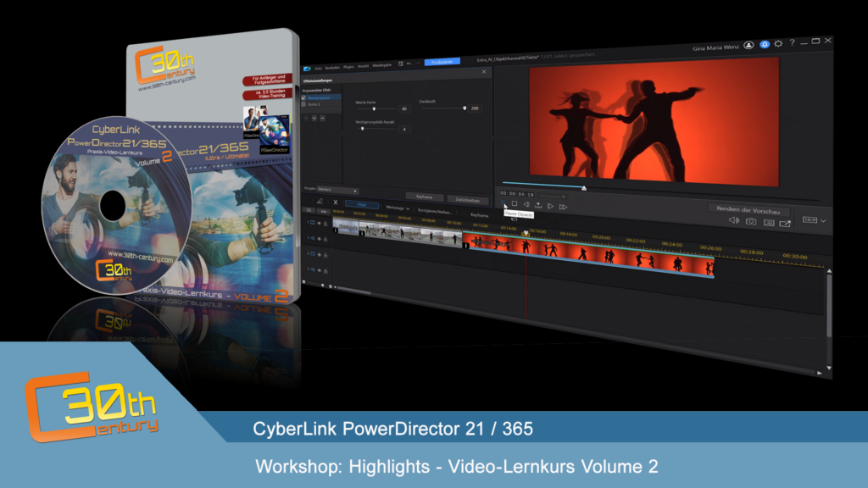Open the Anpassen zoom dropdown
This screenshot has width=868, height=488.
point(553,197)
